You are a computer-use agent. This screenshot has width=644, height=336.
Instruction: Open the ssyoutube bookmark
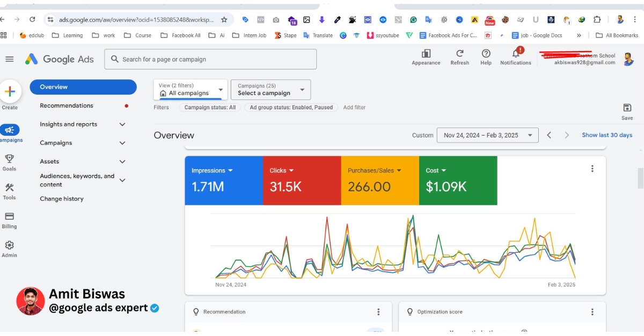tap(383, 35)
